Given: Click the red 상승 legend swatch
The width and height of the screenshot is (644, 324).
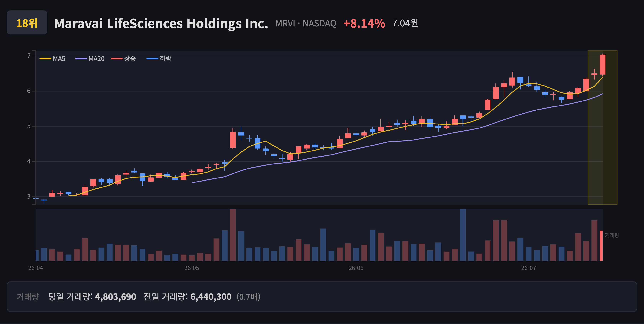Looking at the screenshot, I should click(117, 59).
